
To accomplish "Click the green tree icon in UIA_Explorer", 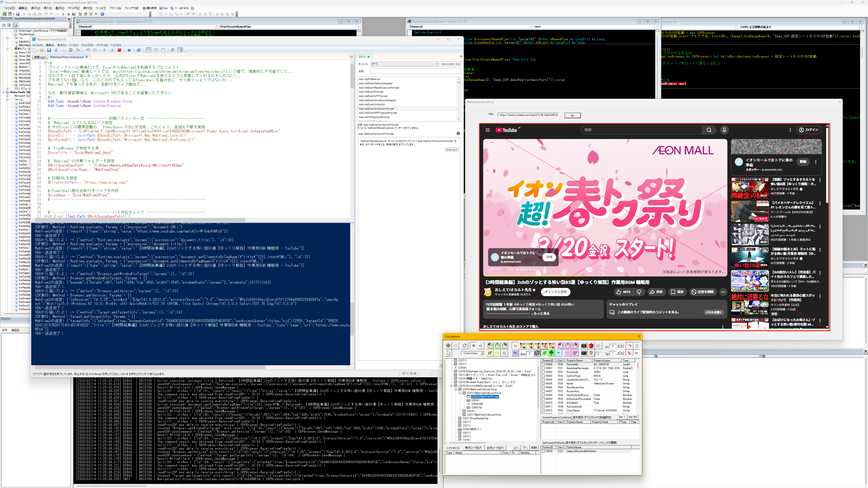I will click(551, 353).
